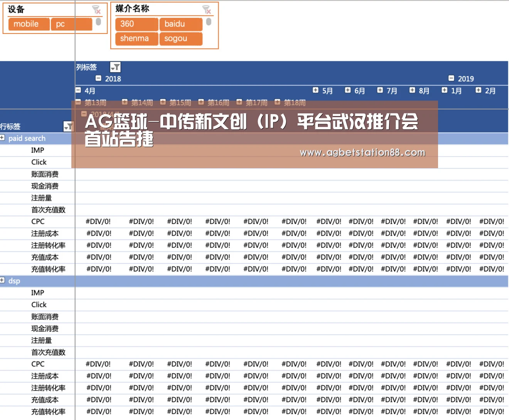Expand the dsp row group
The image size is (509, 420).
(2, 280)
